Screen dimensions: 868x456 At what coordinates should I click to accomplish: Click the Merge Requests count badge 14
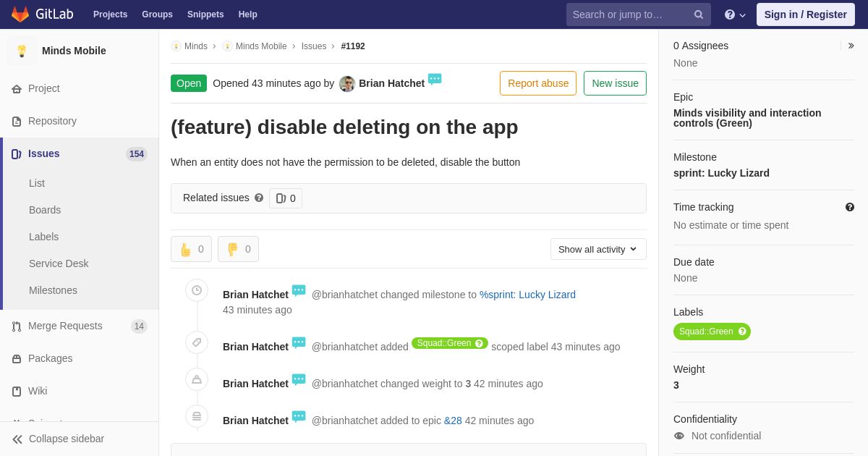click(x=139, y=326)
